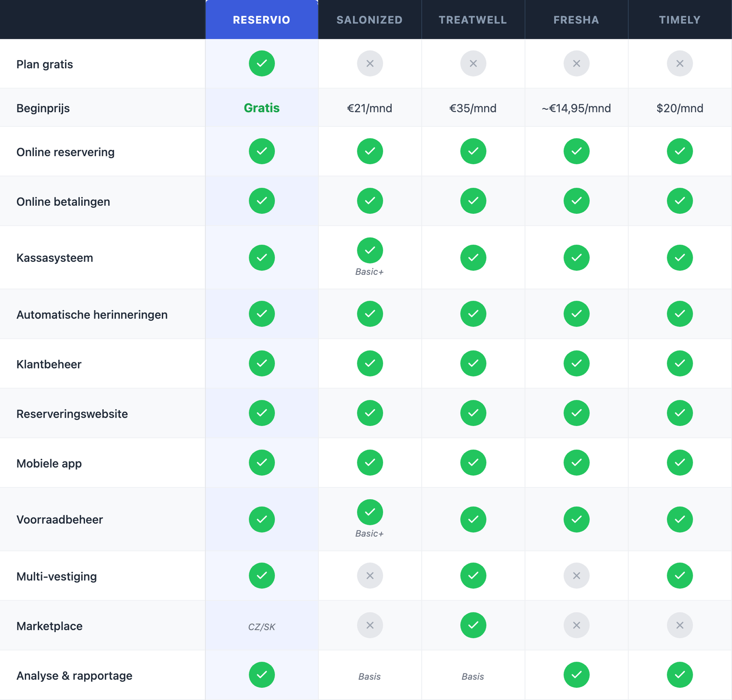Click Treatwell's check for Online reservering

473,151
